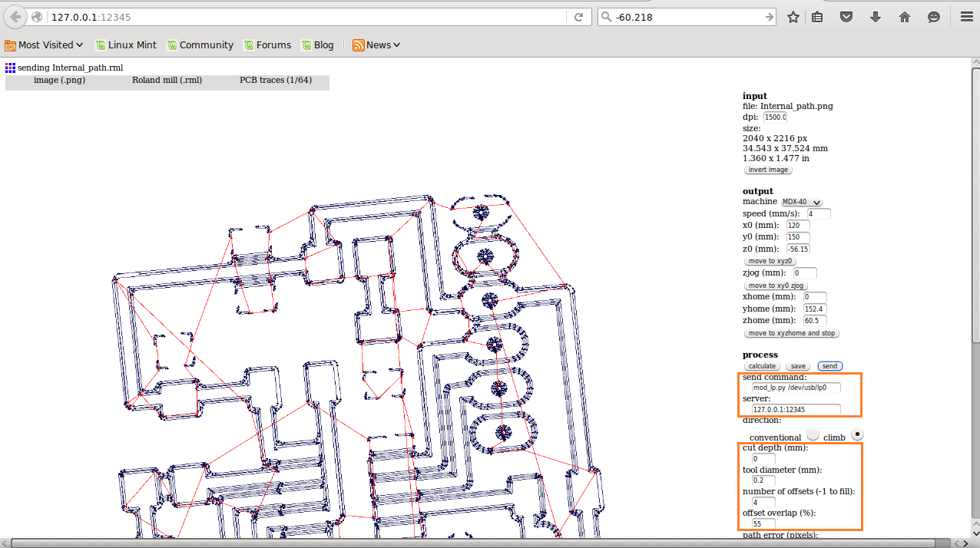The height and width of the screenshot is (548, 980).
Task: Open the smiley chat icon
Action: pos(934,17)
